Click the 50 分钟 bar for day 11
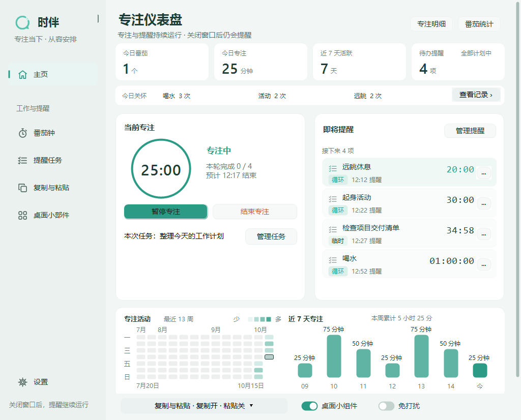 [x=363, y=363]
